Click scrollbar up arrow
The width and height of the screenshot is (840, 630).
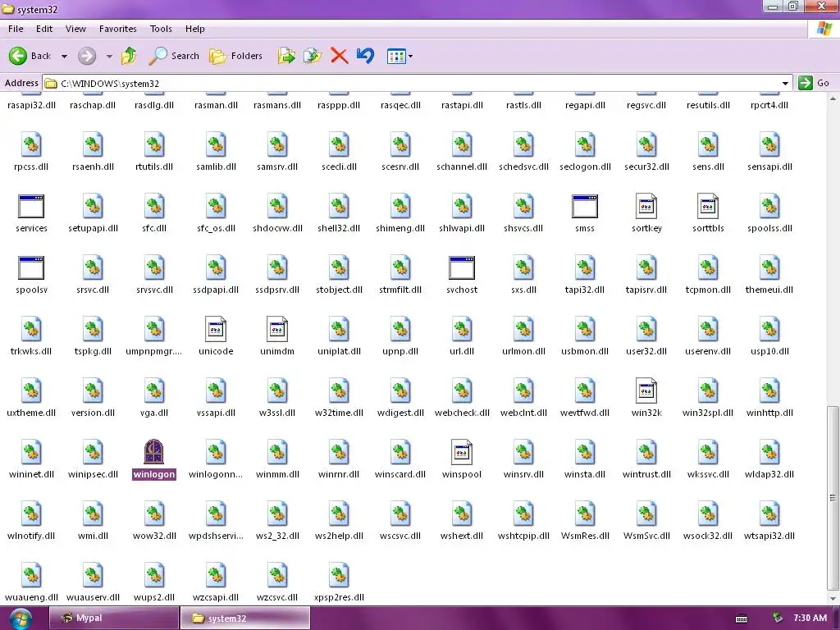point(833,98)
